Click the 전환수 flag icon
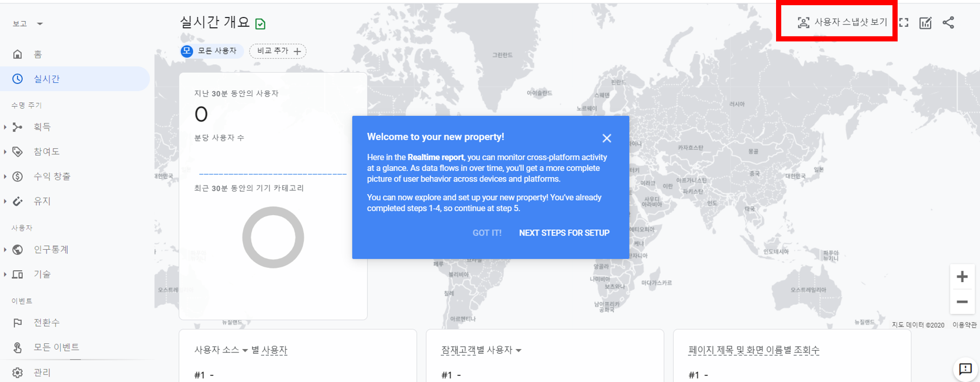This screenshot has height=382, width=980. pos(18,322)
